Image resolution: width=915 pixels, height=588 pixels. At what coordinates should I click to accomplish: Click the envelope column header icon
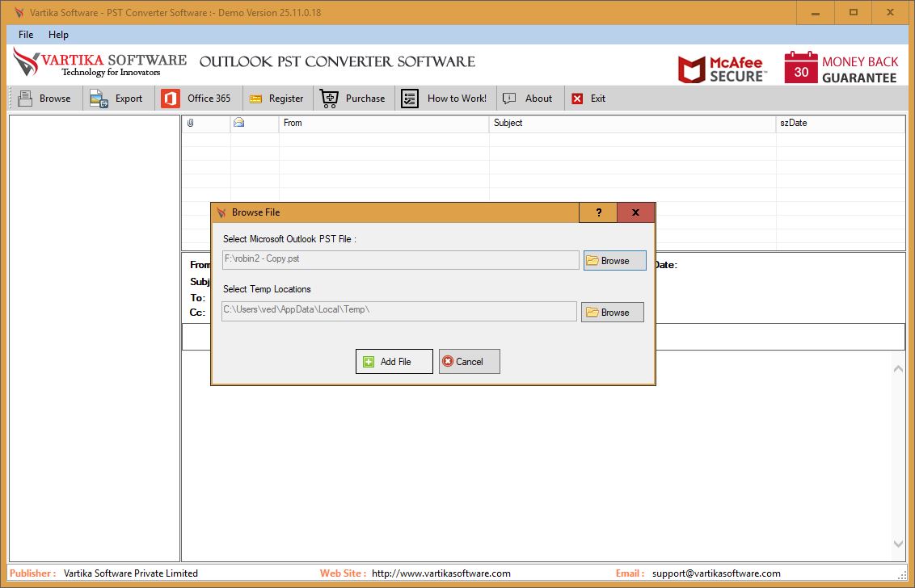point(238,123)
